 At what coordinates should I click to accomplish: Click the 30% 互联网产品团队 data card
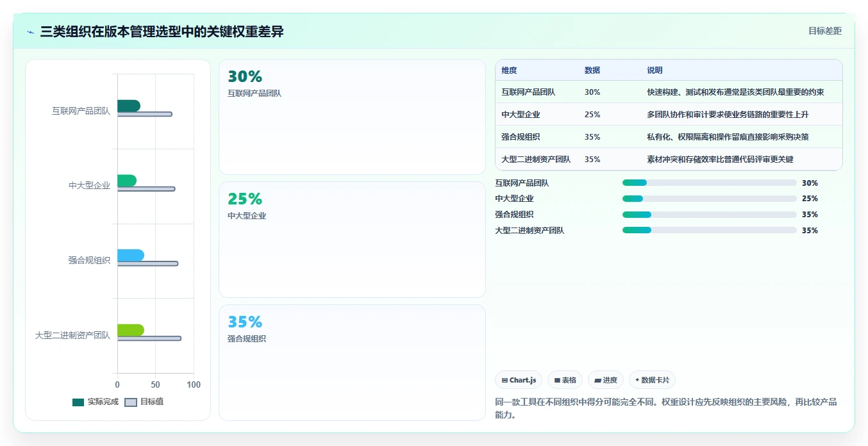(352, 117)
